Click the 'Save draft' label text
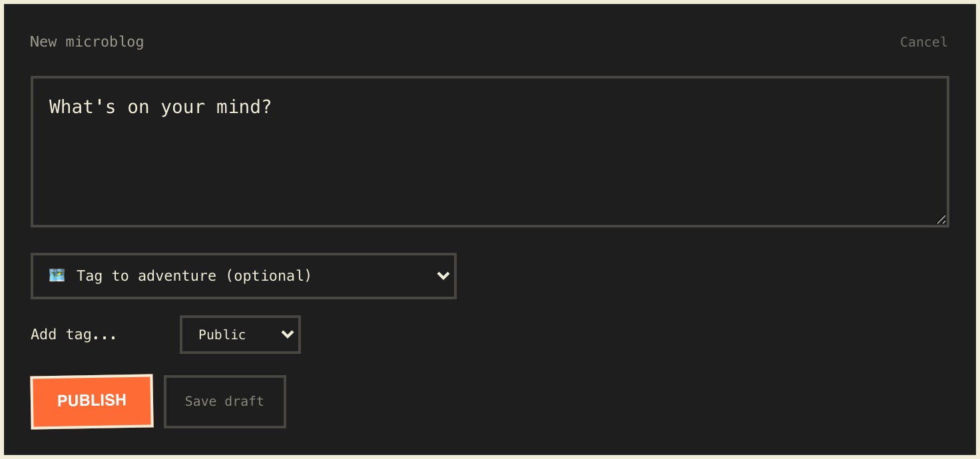Image resolution: width=980 pixels, height=459 pixels. pyautogui.click(x=224, y=401)
